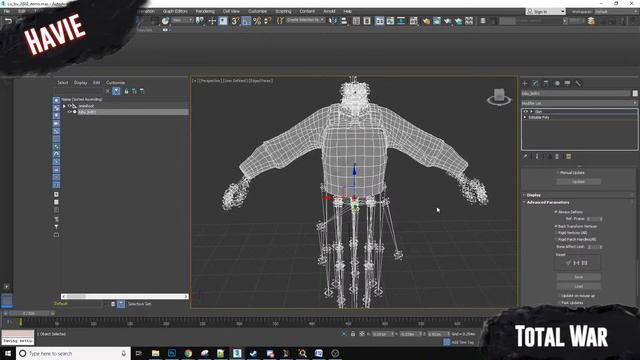Open the Content menu
Screen dimensions: 640x360
[x=307, y=11]
